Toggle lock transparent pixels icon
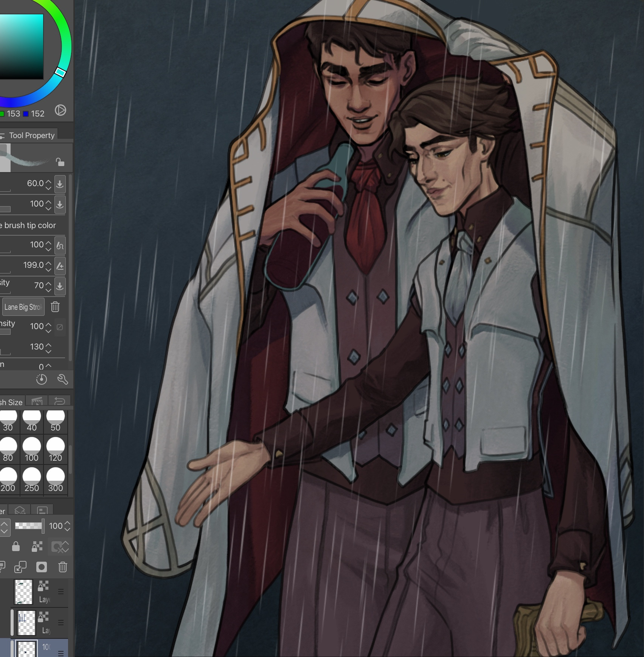Viewport: 644px width, 657px height. pos(37,546)
